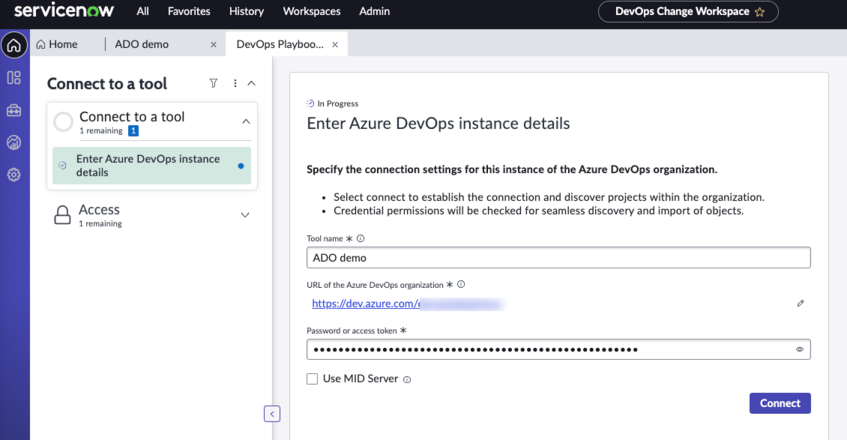Screen dimensions: 847x440
Task: Click the Connect button
Action: pos(779,403)
